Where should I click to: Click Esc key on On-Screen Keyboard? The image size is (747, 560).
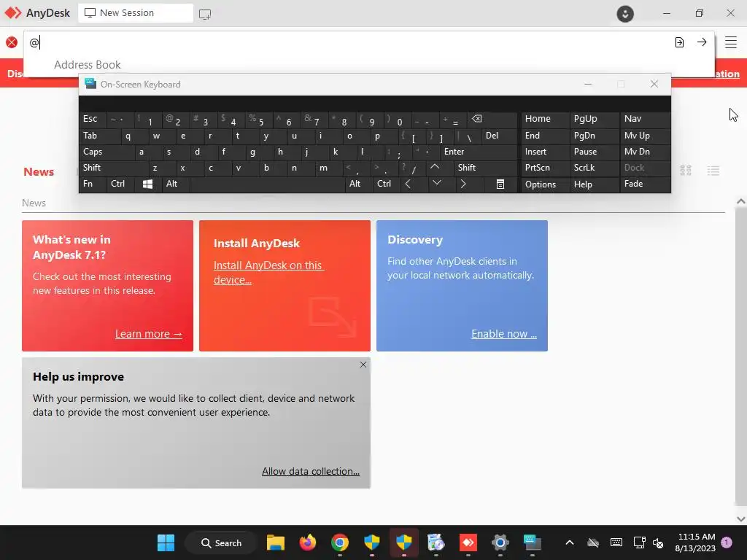coord(93,119)
